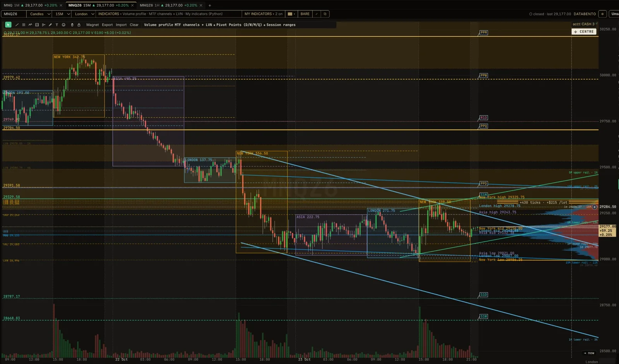Close the MNQZ6 1H tab

pos(201,5)
